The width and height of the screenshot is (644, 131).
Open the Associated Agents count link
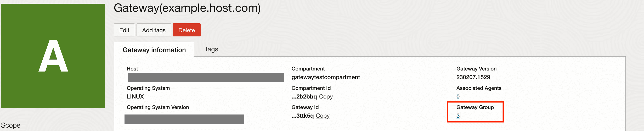(458, 97)
